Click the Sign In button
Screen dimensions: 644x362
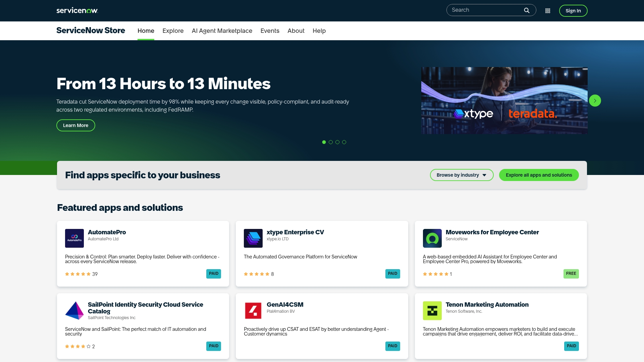point(573,11)
